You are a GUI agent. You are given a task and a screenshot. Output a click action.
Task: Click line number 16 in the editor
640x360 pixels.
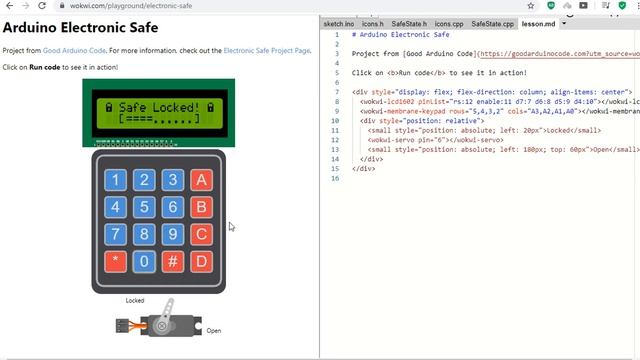point(335,178)
